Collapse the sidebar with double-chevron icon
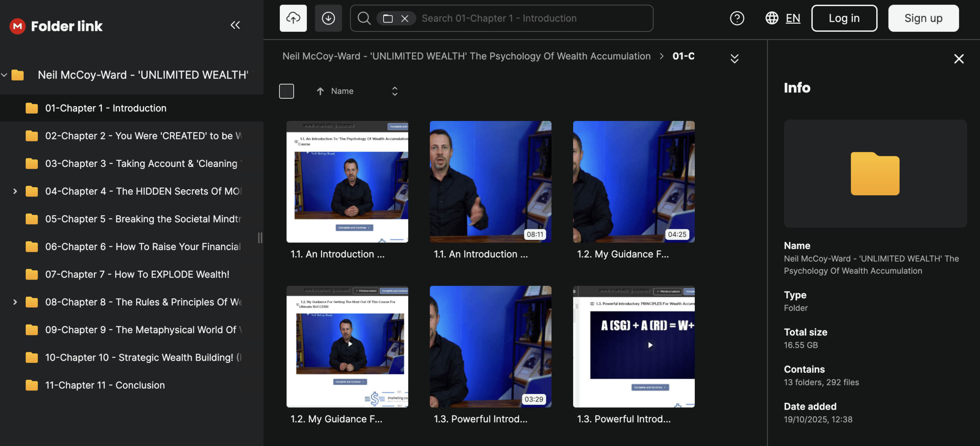 [x=235, y=25]
